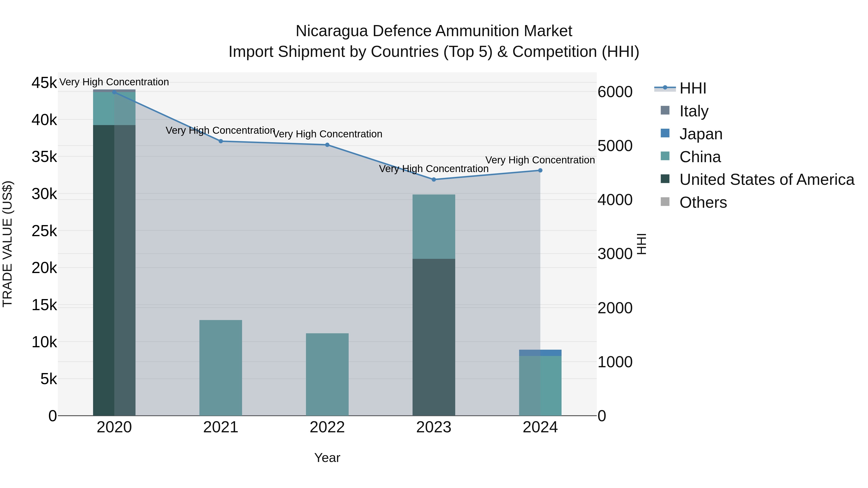This screenshot has width=868, height=488.
Task: Click the TRADE VALUE (US$) axis title
Action: coord(7,244)
